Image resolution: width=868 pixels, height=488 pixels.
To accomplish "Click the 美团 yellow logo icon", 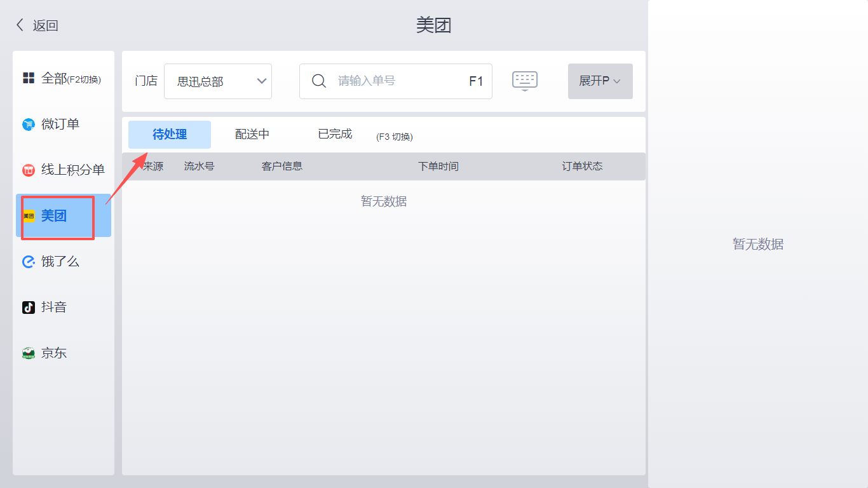I will point(29,216).
